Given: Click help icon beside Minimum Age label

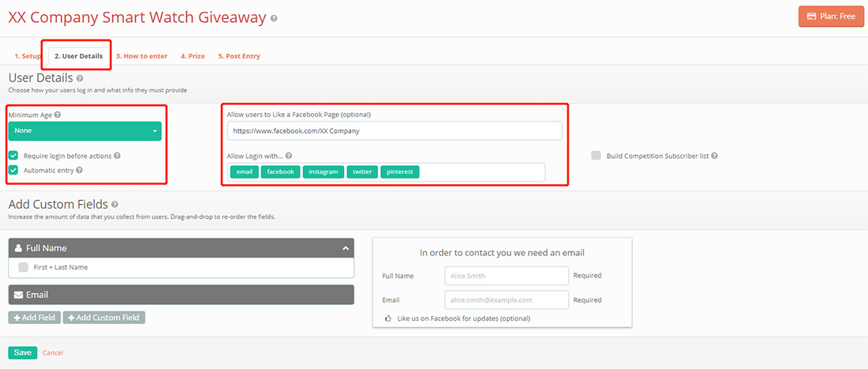Looking at the screenshot, I should (58, 115).
